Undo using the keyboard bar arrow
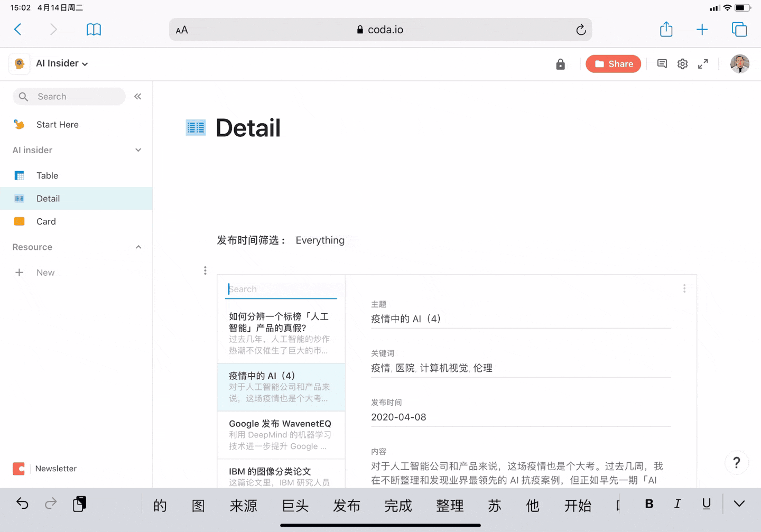The height and width of the screenshot is (532, 761). (x=22, y=504)
